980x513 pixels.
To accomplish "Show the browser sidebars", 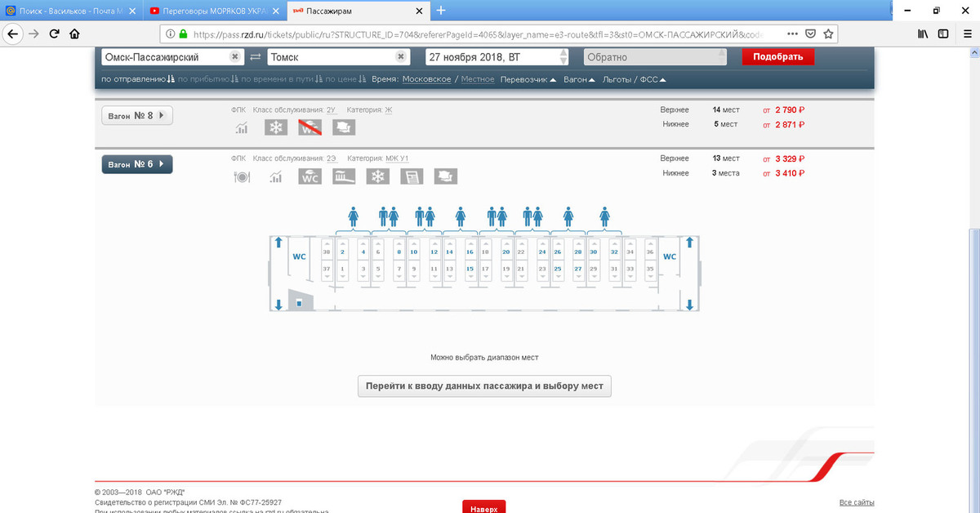I will coord(943,34).
